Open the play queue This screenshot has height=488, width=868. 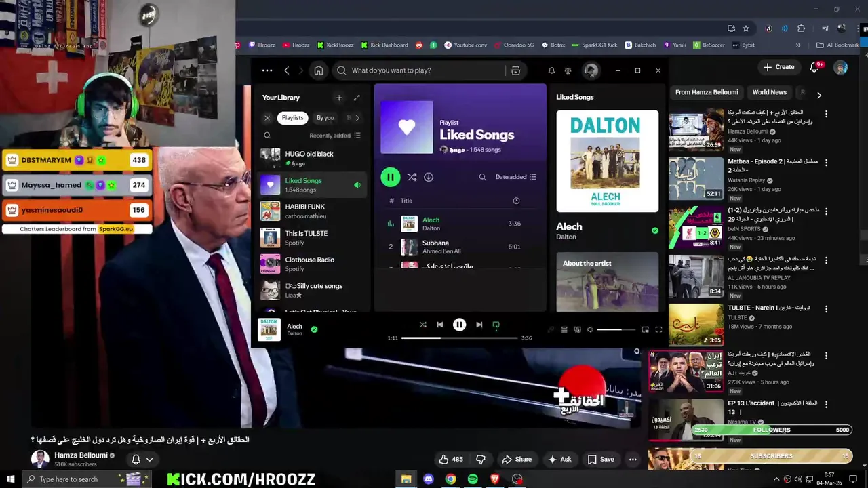click(564, 330)
